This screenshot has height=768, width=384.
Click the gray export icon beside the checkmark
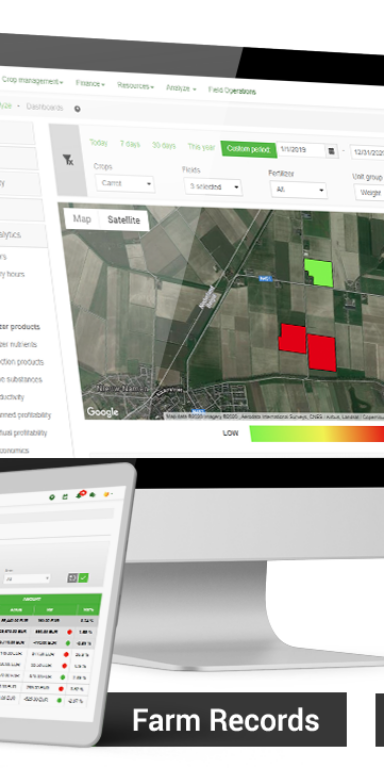(x=72, y=578)
